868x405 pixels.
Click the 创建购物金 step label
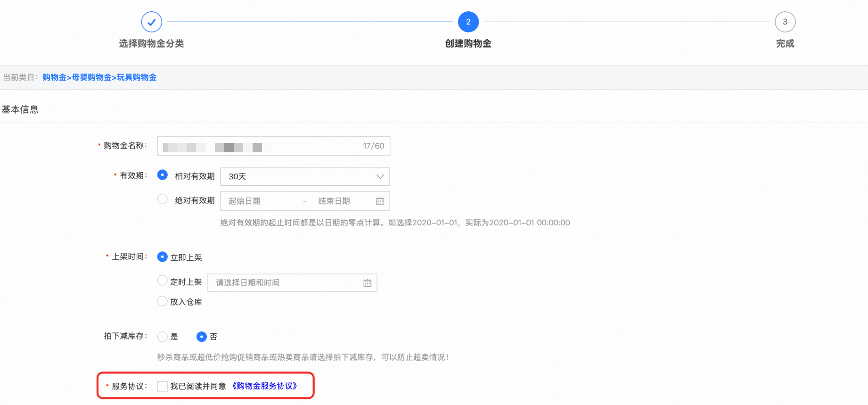click(468, 43)
